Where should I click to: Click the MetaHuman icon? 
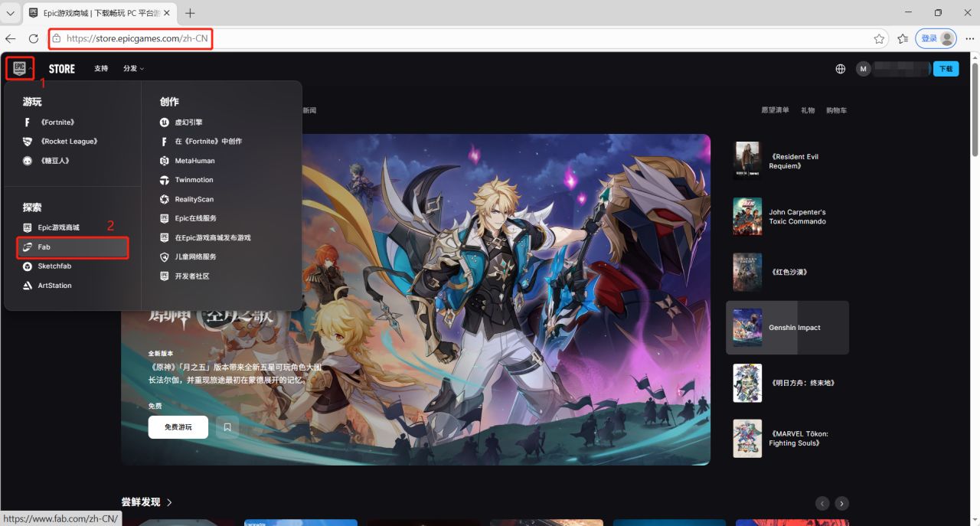click(x=165, y=161)
